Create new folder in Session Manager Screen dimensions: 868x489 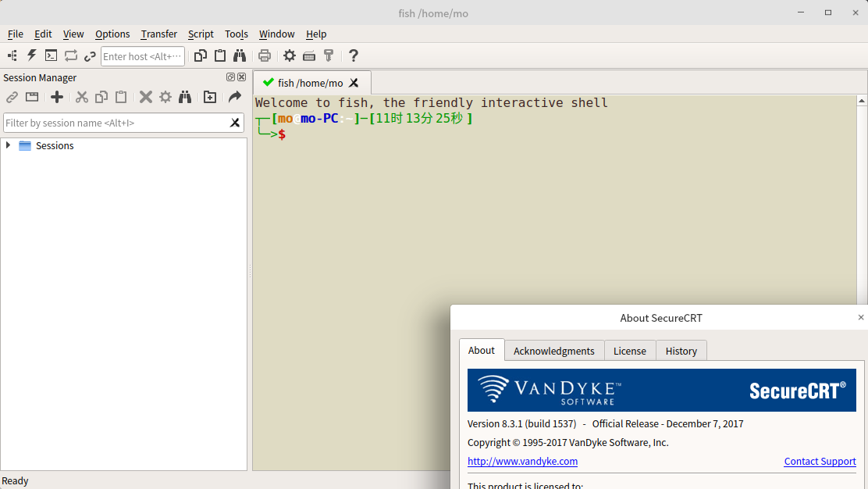click(x=210, y=97)
